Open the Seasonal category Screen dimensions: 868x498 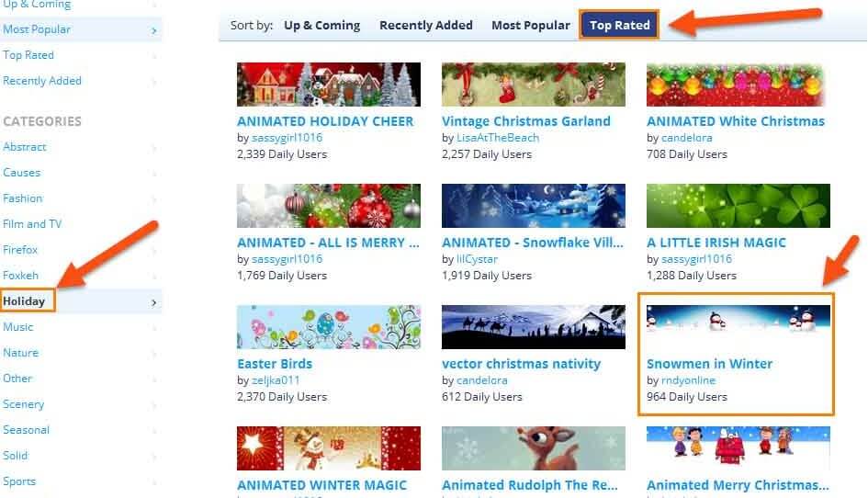[26, 430]
